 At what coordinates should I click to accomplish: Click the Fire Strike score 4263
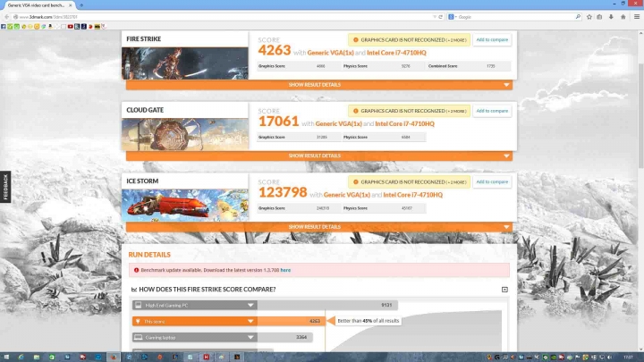tap(275, 50)
